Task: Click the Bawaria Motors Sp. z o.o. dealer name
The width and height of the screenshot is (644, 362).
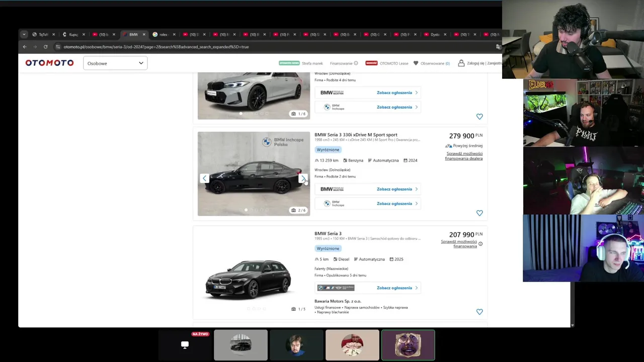Action: pos(338,301)
